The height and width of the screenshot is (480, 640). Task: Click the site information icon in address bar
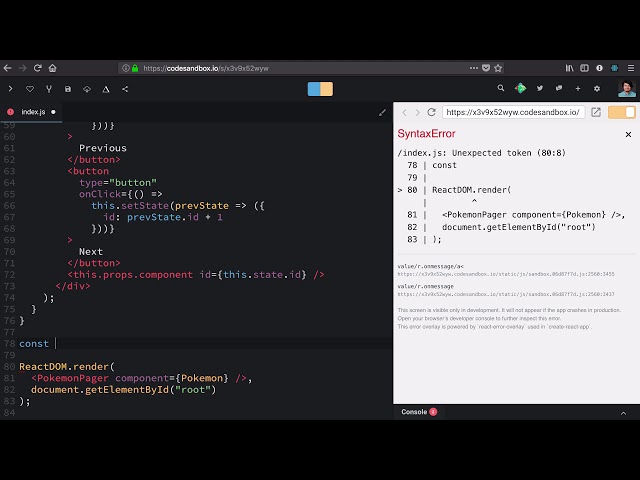point(126,68)
